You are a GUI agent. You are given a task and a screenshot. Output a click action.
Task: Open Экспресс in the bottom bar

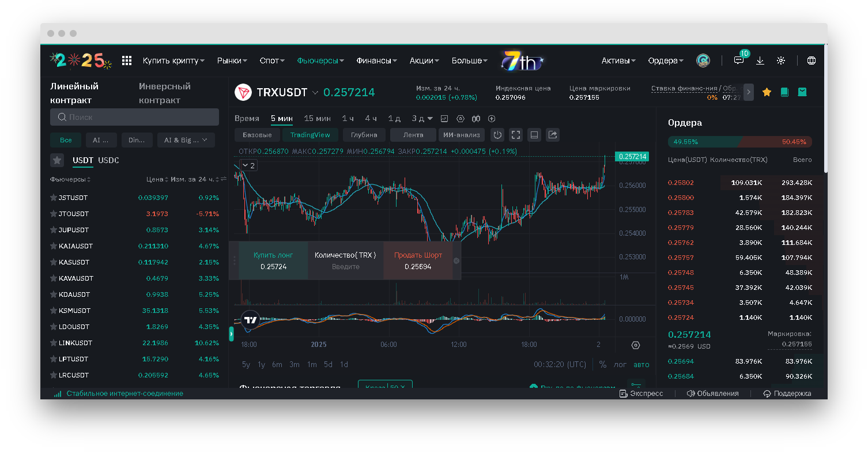click(x=641, y=394)
